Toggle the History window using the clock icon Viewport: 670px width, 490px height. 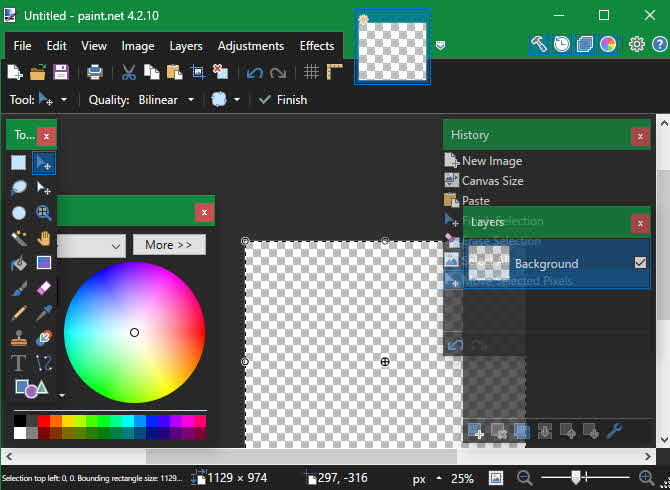tap(562, 44)
